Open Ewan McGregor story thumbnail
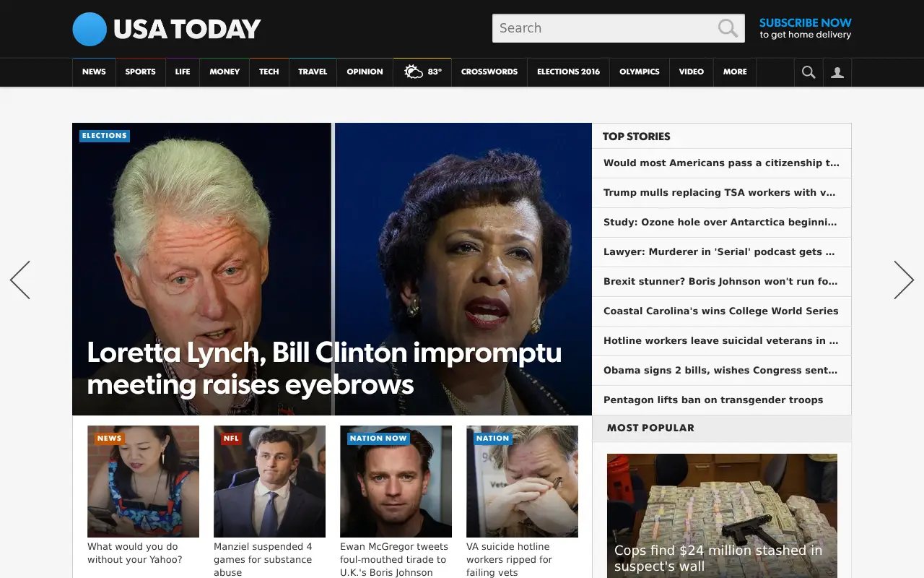Image resolution: width=924 pixels, height=578 pixels. click(396, 481)
